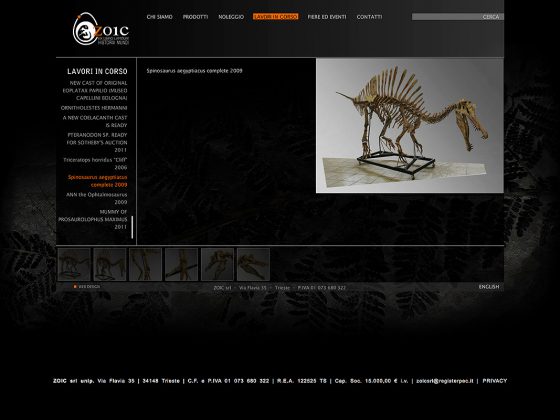Screen dimensions: 560x420
Task: Select Spinosaurus aegyptiacus complete 2009 entry
Action: pos(98,181)
